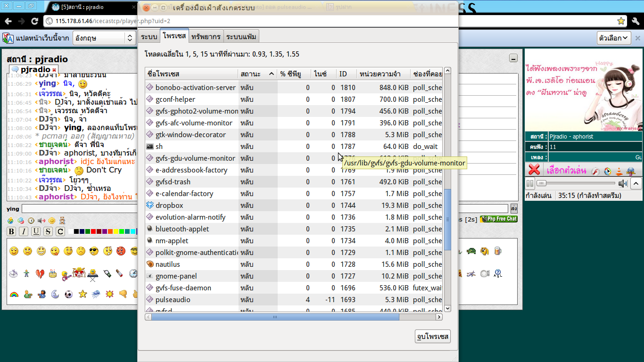Insert the yellow star emoticon
The image size is (644, 362).
83,294
